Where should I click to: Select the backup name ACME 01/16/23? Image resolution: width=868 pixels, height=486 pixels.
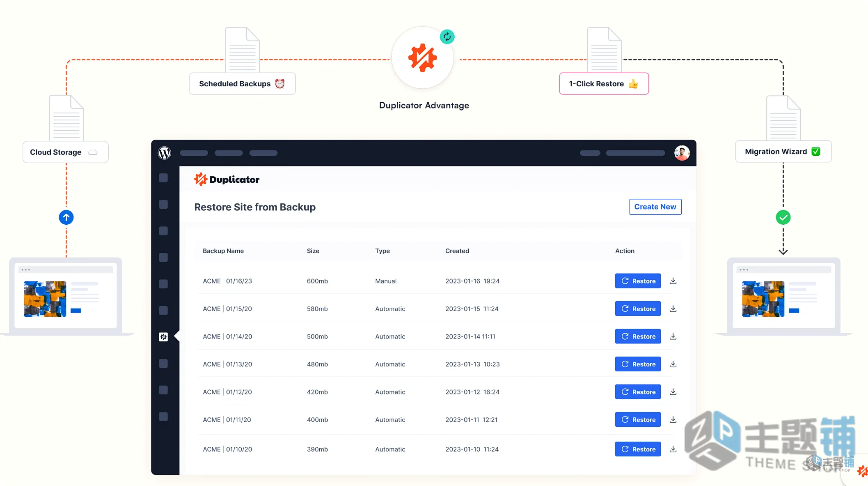point(227,281)
